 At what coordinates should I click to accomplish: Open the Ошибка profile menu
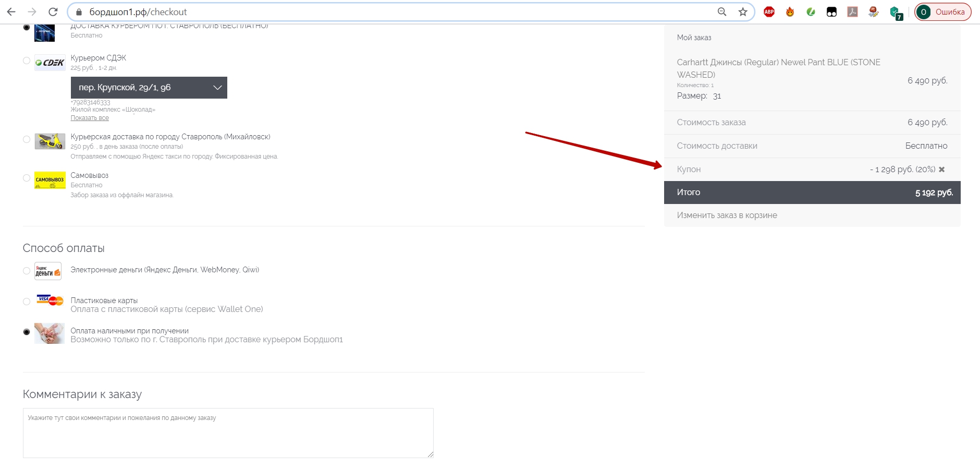pos(942,12)
